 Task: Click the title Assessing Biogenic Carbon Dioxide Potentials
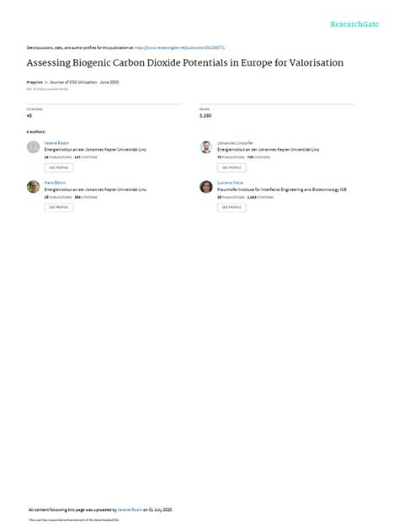pos(185,63)
